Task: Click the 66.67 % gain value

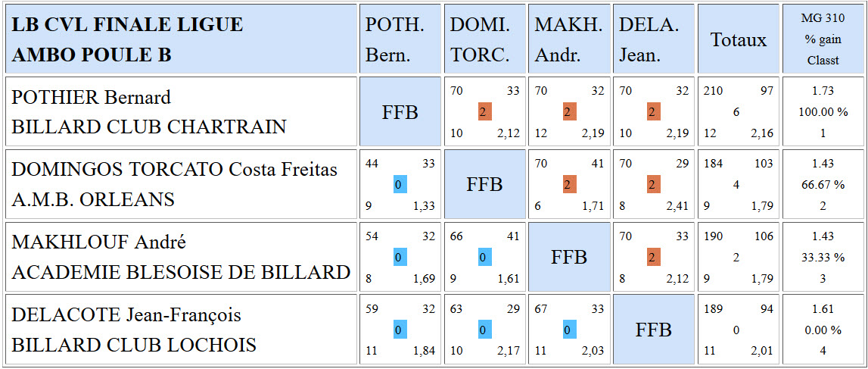Action: 823,185
